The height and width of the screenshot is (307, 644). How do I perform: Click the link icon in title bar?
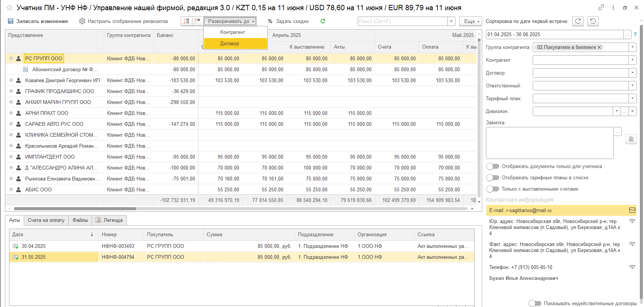[601, 8]
